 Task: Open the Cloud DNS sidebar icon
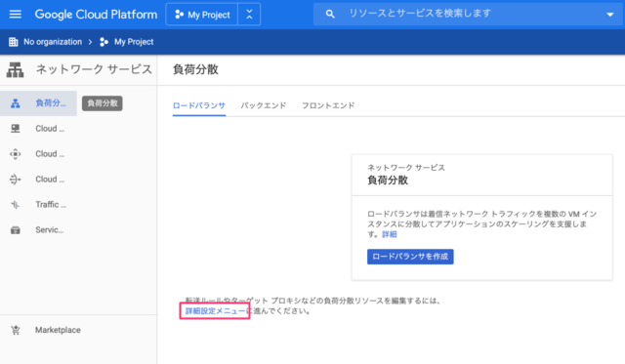coord(16,129)
